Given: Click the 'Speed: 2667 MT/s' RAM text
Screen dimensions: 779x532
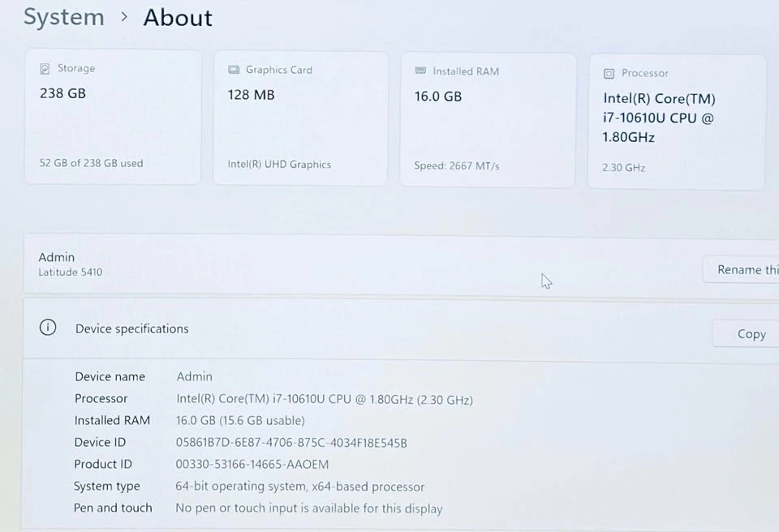Looking at the screenshot, I should (456, 166).
